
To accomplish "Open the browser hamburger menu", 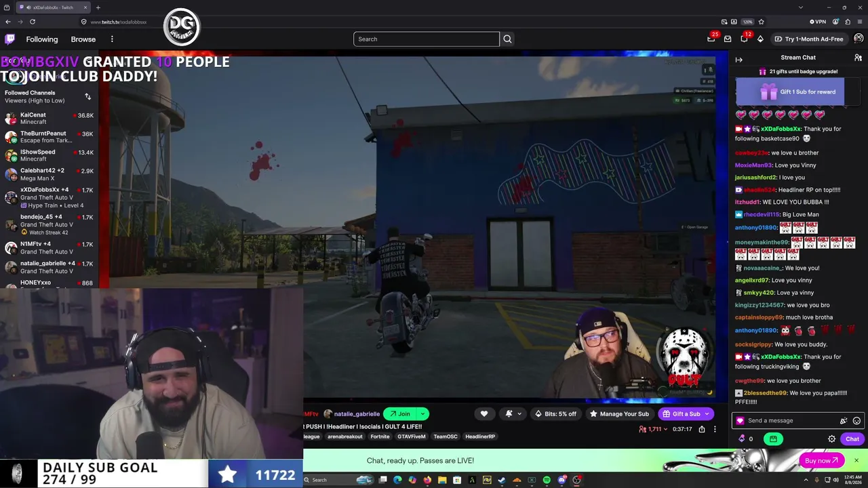I will (859, 22).
